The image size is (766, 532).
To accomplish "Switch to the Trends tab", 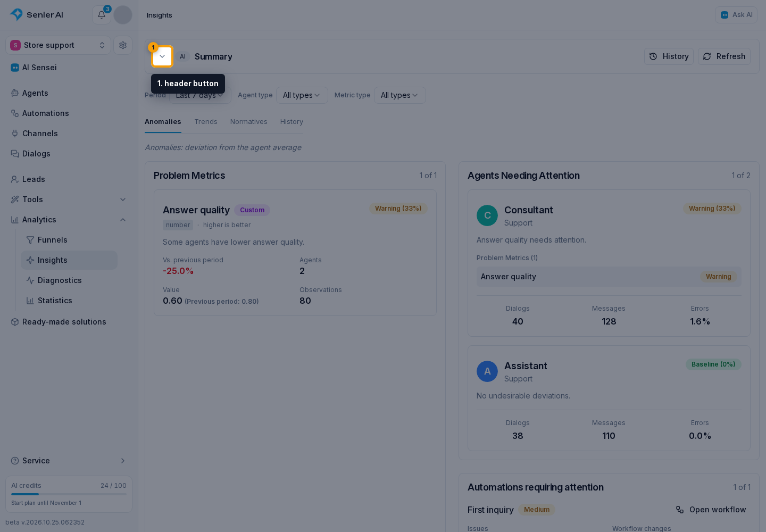I will (206, 122).
